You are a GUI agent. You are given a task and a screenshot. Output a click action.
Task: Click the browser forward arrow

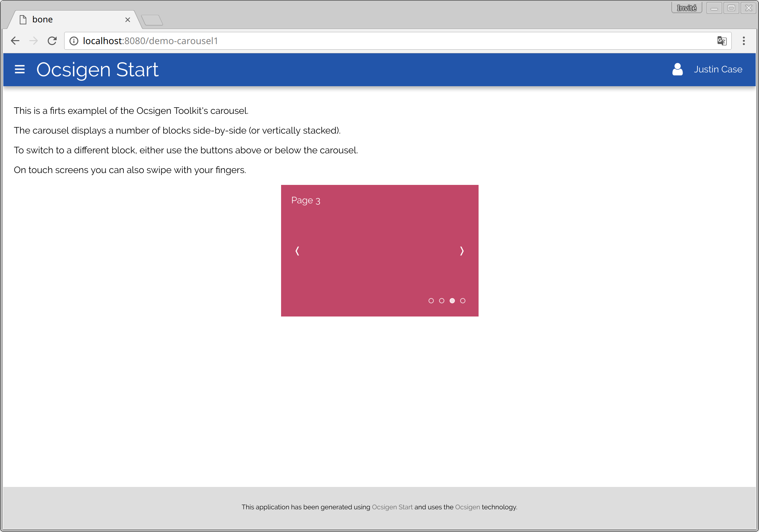coord(33,41)
